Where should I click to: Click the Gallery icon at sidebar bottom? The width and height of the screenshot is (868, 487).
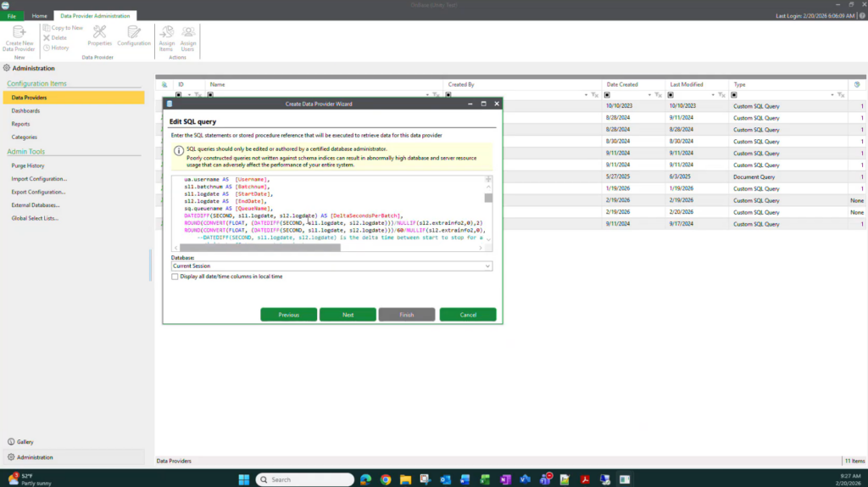point(9,442)
